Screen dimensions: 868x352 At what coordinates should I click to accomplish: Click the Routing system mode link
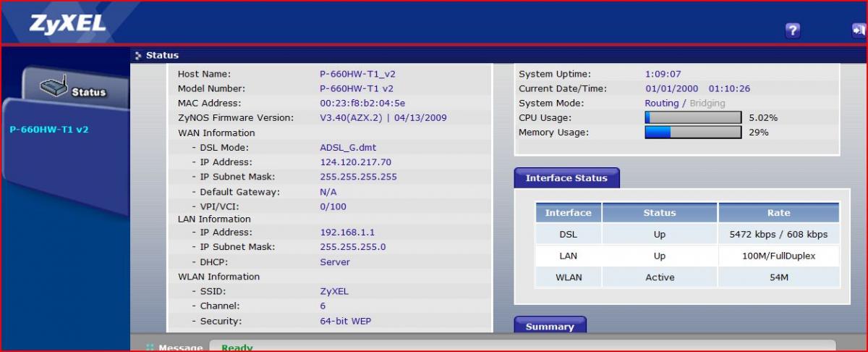pos(662,103)
